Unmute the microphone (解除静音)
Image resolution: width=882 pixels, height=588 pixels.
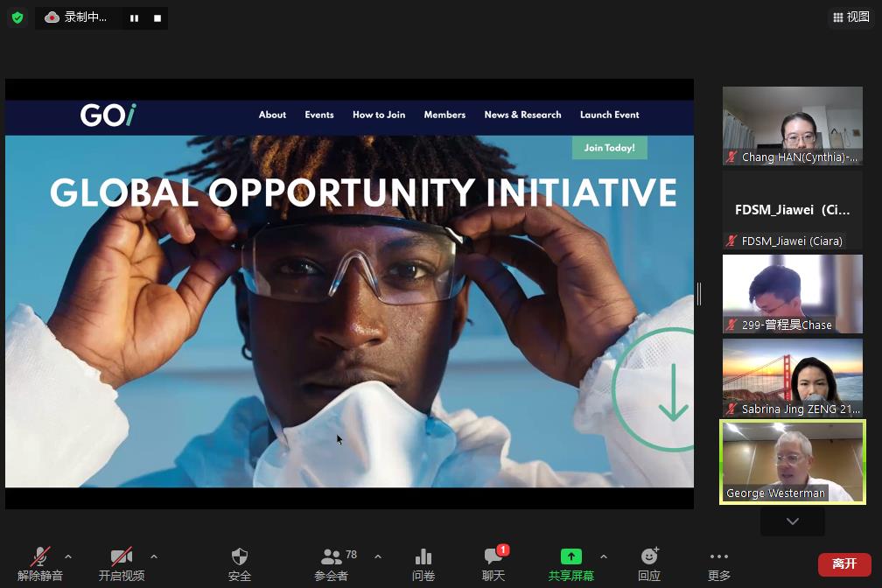(40, 563)
